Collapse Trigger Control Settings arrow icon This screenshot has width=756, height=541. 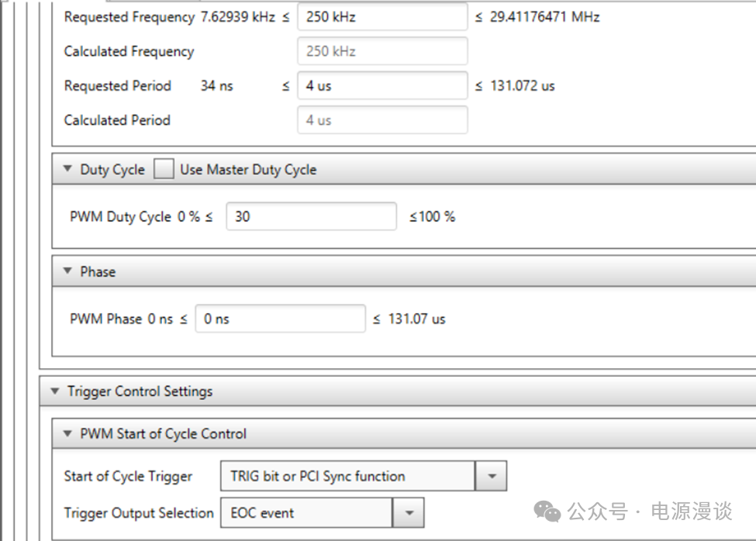tap(54, 391)
